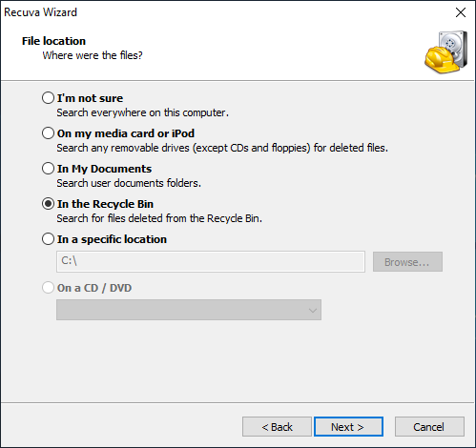Click the Recuva hard hat drive icon

[446, 52]
